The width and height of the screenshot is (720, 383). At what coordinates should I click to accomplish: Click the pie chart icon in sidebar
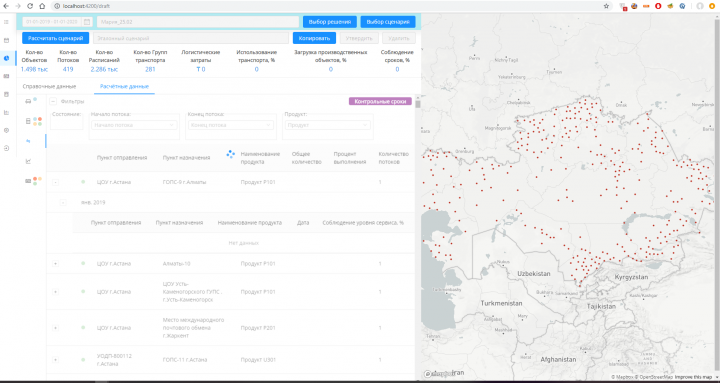[6, 58]
